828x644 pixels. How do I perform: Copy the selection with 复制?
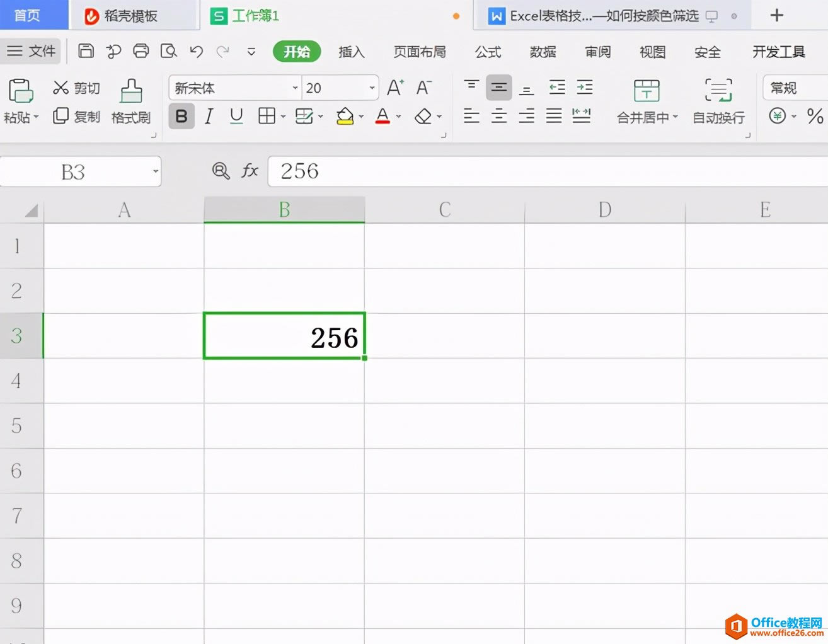click(x=76, y=116)
